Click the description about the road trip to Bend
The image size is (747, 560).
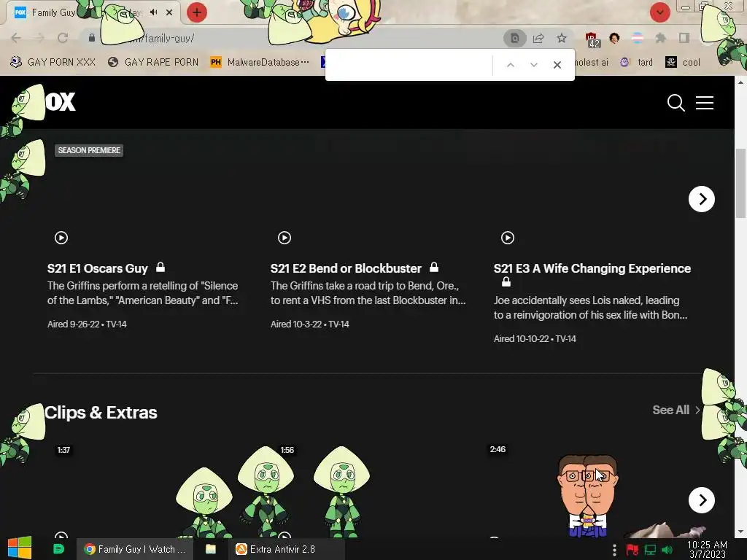368,293
